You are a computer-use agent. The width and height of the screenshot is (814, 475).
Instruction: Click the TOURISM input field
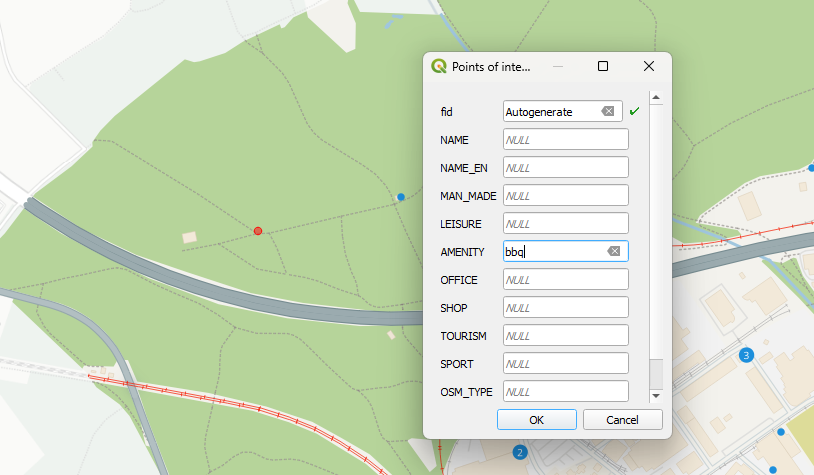coord(565,336)
